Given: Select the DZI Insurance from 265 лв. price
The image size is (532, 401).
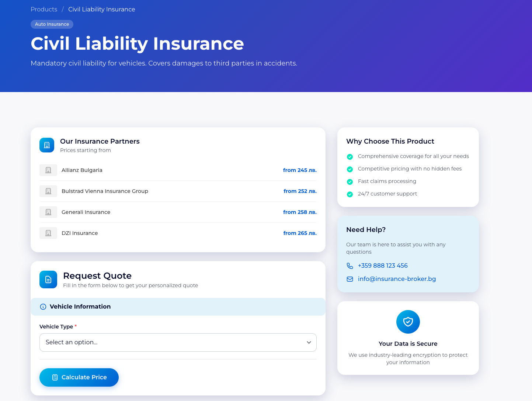Looking at the screenshot, I should click(x=300, y=233).
